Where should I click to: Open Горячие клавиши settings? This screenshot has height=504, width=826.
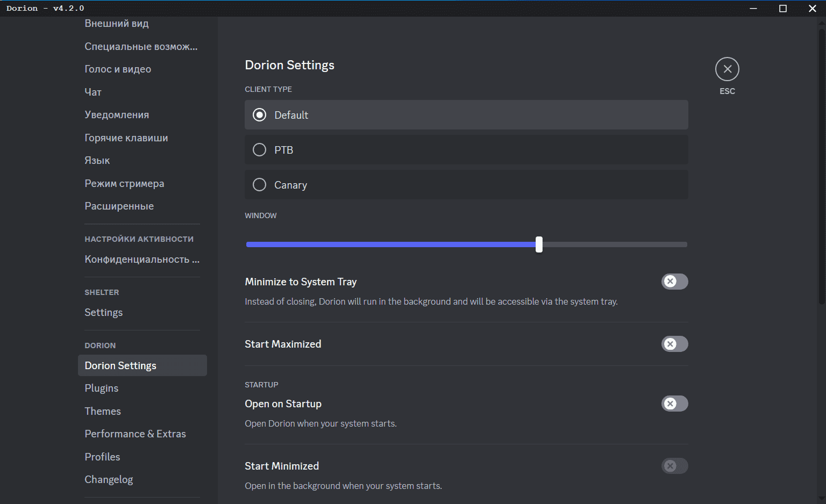126,138
